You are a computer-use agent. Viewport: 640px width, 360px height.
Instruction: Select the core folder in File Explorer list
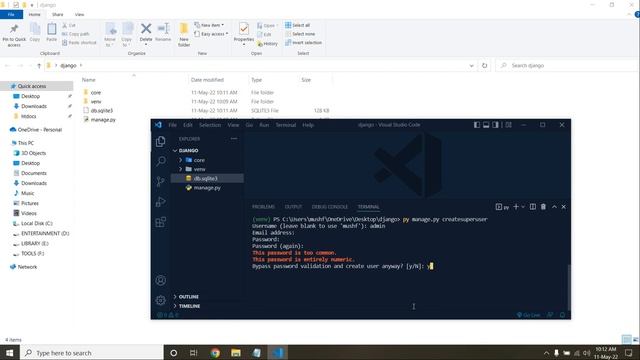point(96,93)
